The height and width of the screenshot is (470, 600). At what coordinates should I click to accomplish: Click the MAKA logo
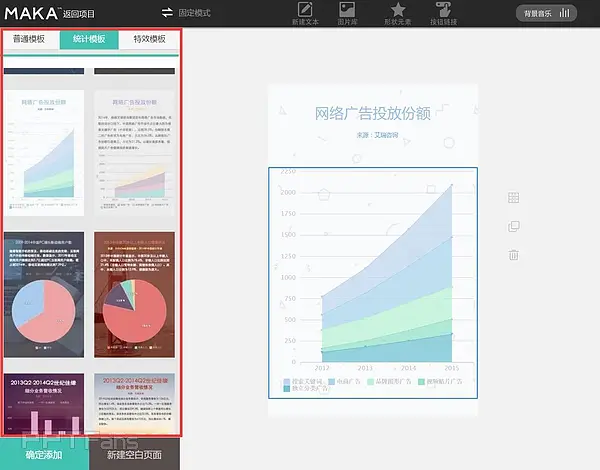tap(33, 12)
